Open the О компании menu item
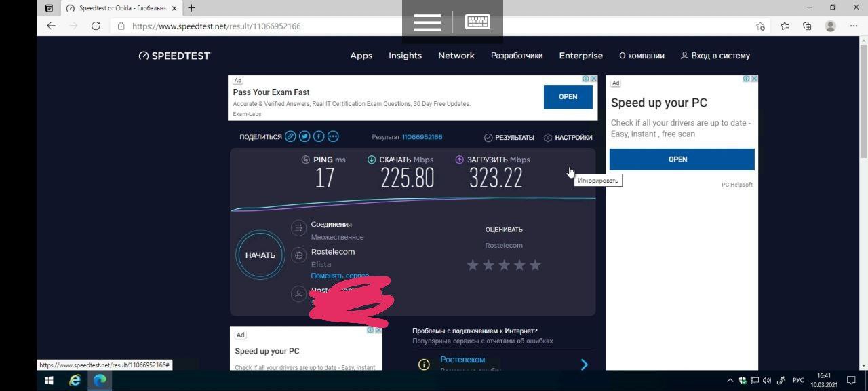 tap(642, 56)
